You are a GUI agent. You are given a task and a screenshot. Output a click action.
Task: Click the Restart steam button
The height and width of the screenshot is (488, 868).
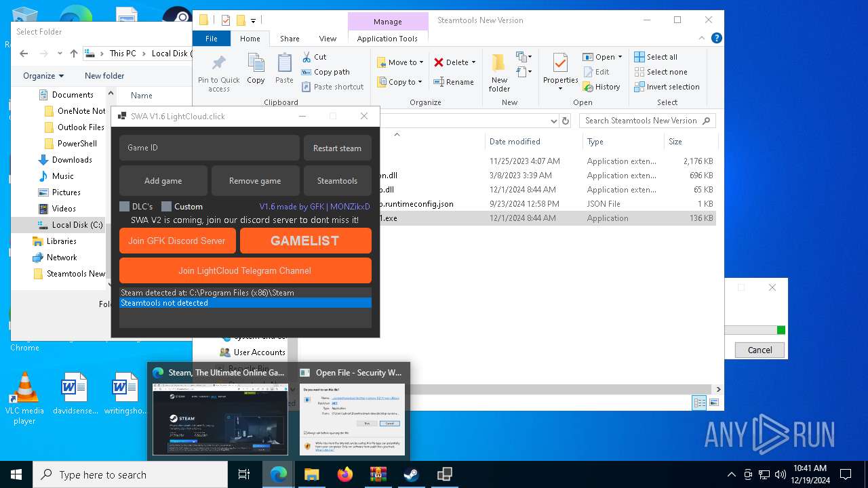(337, 148)
